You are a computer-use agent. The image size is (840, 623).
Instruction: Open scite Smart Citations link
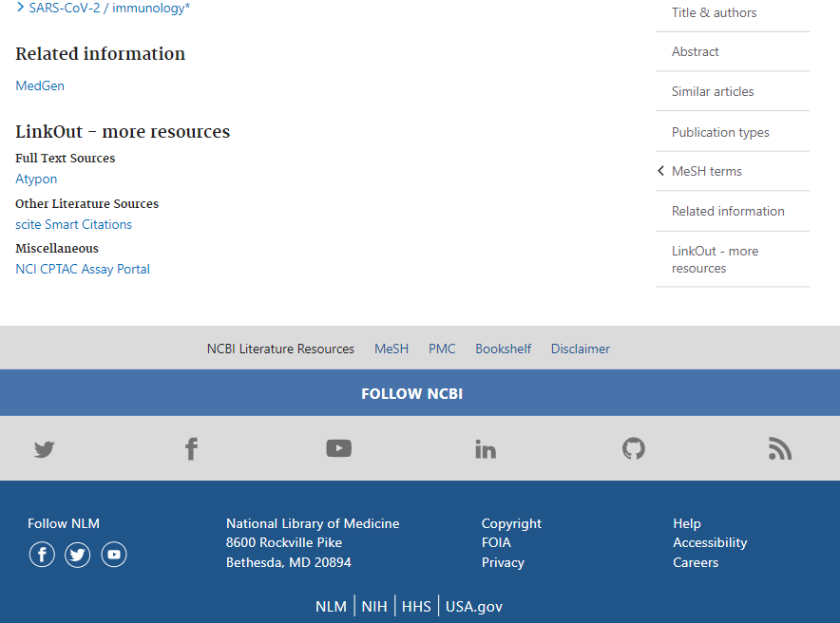pos(73,224)
